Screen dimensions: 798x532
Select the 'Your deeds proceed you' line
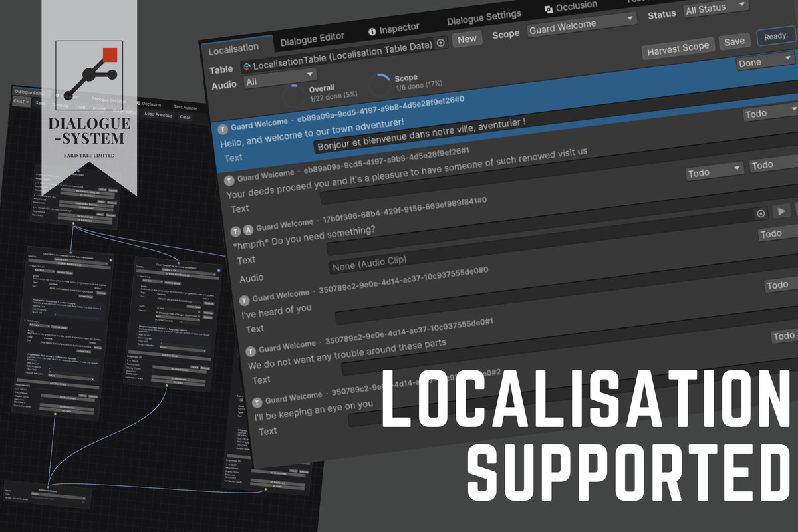407,173
